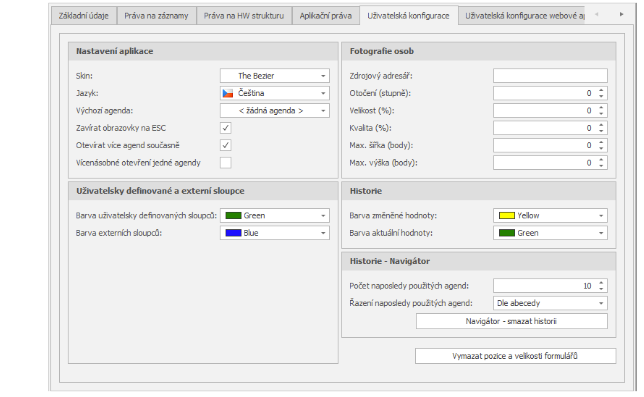
Task: Toggle Otevírat více agend současně checkbox
Action: (225, 145)
